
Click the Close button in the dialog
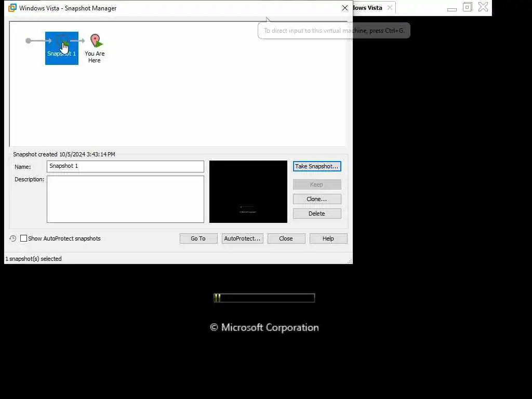pyautogui.click(x=286, y=238)
